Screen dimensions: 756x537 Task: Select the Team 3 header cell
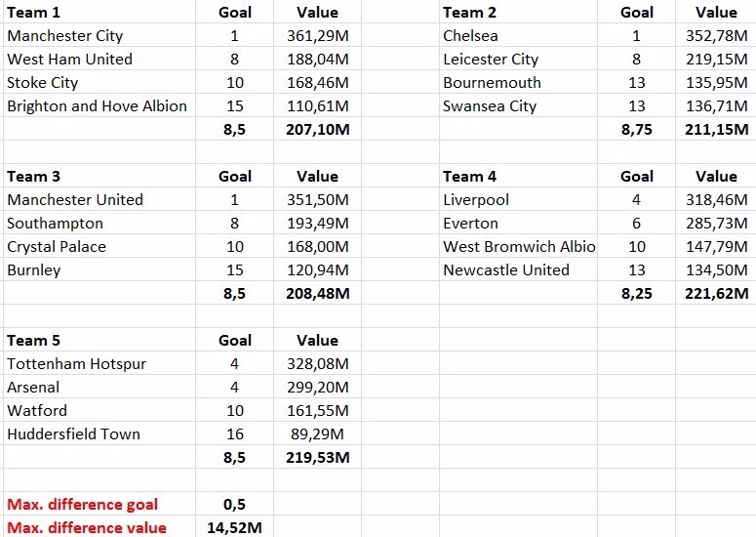coord(99,176)
